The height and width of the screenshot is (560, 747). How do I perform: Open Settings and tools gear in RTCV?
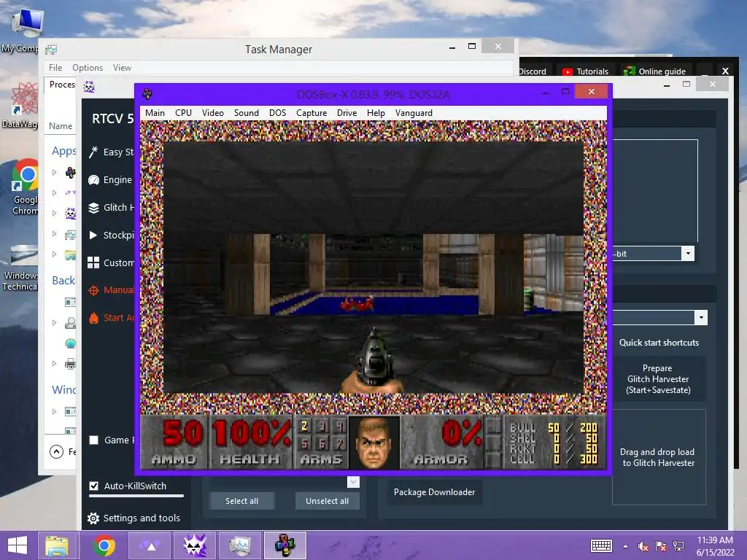[x=93, y=518]
